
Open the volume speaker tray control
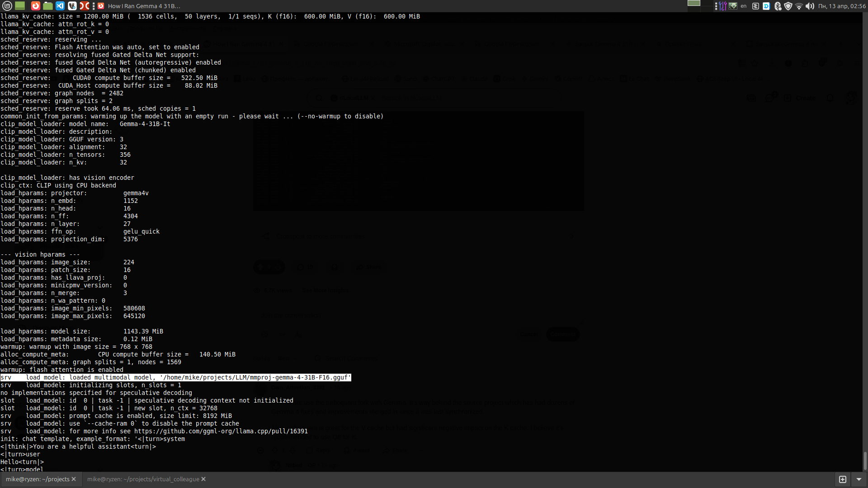point(810,6)
